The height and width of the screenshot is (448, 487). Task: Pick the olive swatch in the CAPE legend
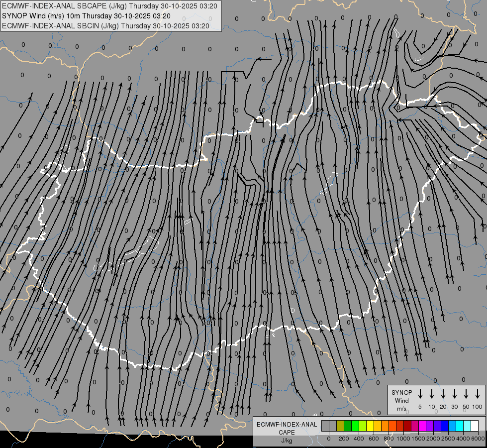coord(340,426)
